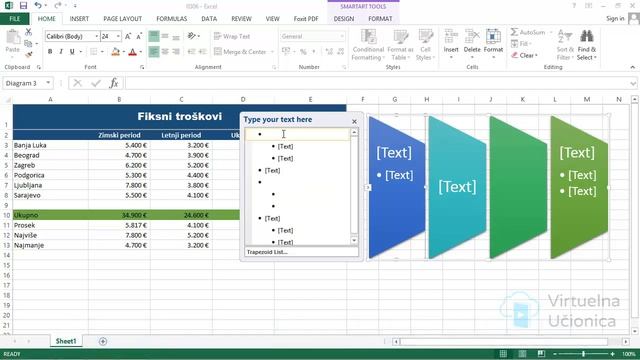Screen dimensions: 640x360
Task: Toggle Underline formatting
Action: click(72, 52)
